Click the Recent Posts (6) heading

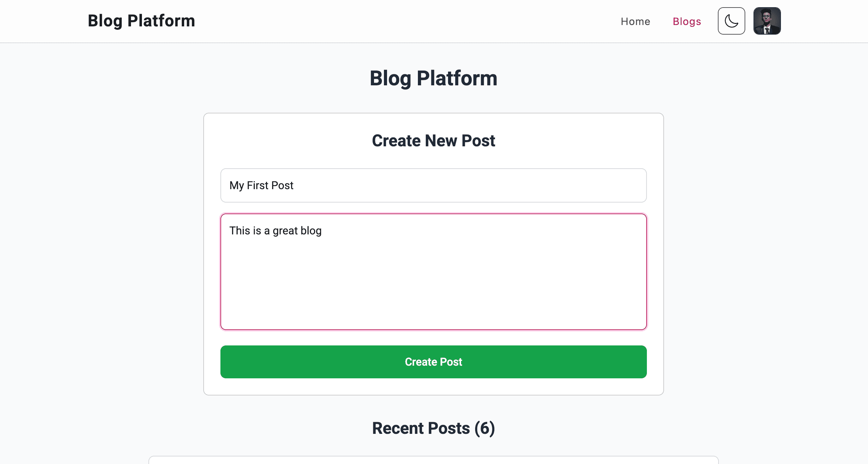[x=433, y=428]
